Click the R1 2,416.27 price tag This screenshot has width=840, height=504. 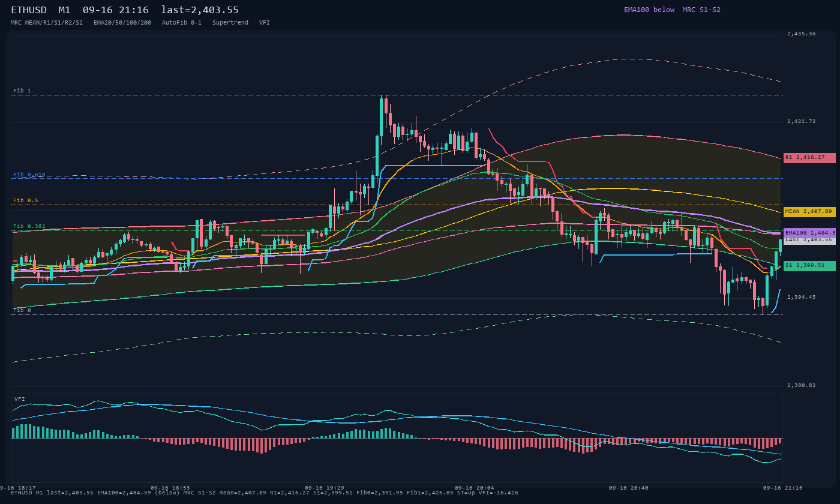pos(809,158)
